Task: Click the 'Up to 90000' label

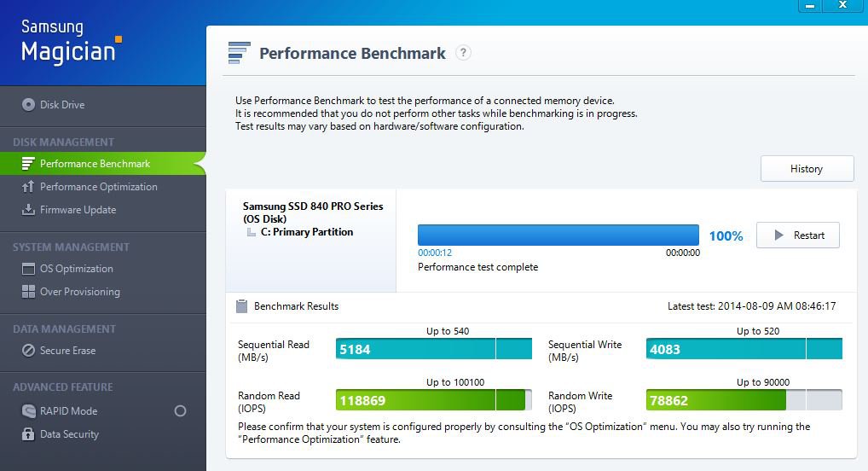Action: tap(763, 381)
